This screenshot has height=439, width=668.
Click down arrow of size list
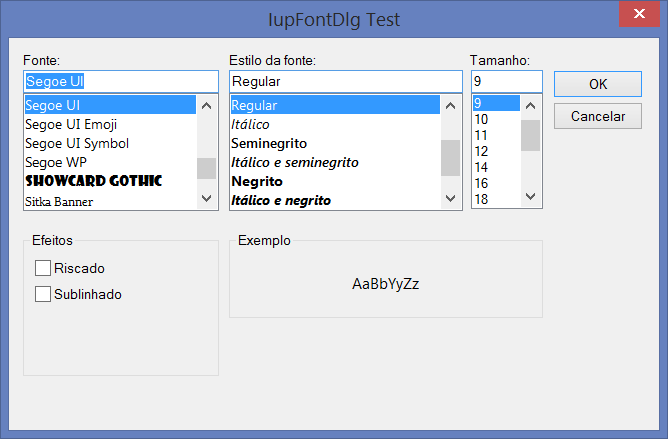click(530, 196)
